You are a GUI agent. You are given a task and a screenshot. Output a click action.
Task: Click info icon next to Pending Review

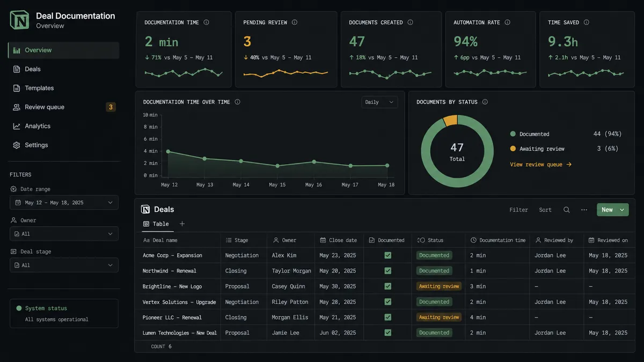pyautogui.click(x=295, y=23)
